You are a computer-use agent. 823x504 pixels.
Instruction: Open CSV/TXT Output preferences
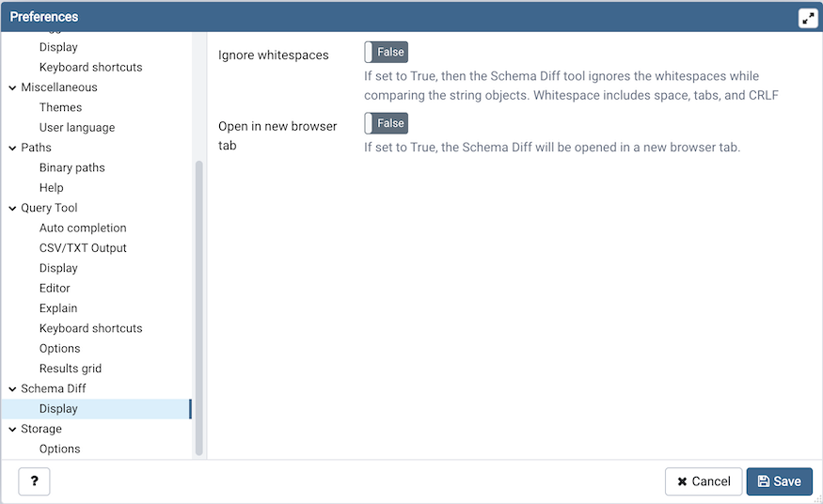coord(83,248)
